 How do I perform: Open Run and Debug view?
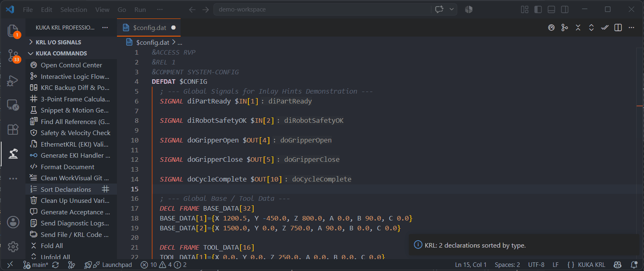[13, 80]
